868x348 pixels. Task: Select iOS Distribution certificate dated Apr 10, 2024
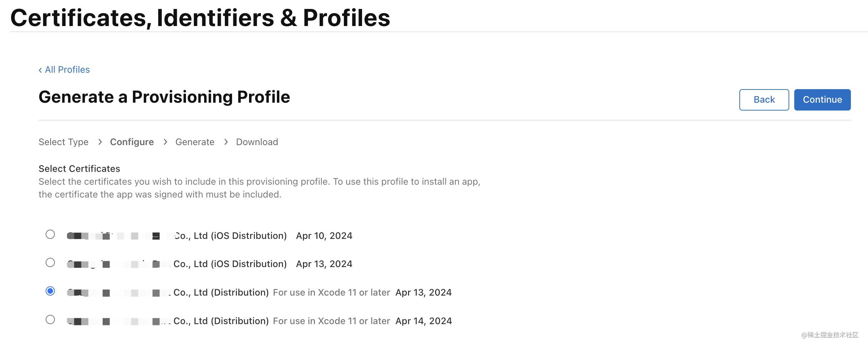tap(50, 234)
